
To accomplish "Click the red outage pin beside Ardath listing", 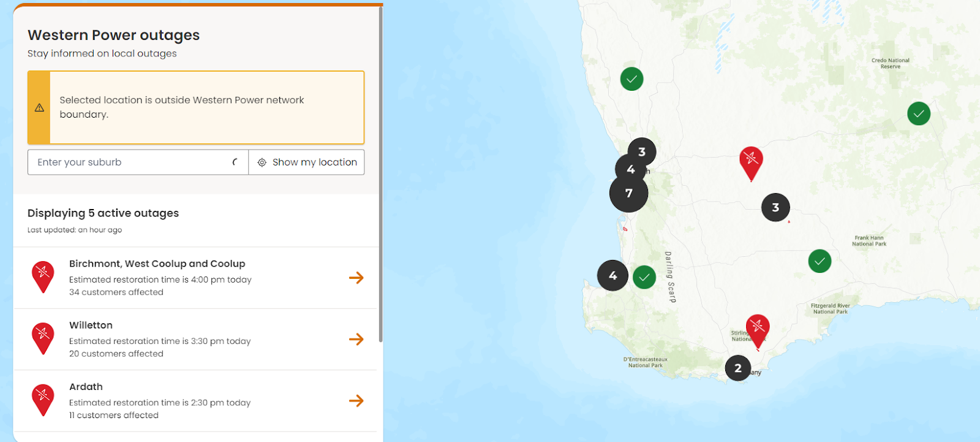I will pyautogui.click(x=43, y=400).
